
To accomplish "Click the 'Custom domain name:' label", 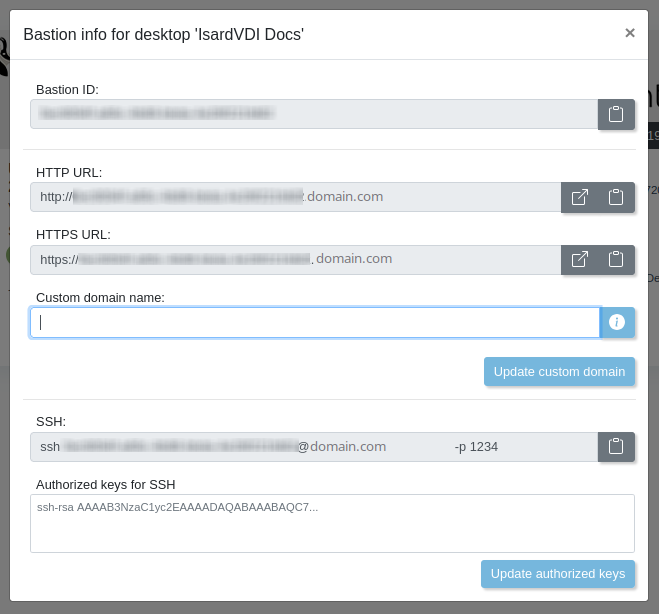I will coord(100,297).
